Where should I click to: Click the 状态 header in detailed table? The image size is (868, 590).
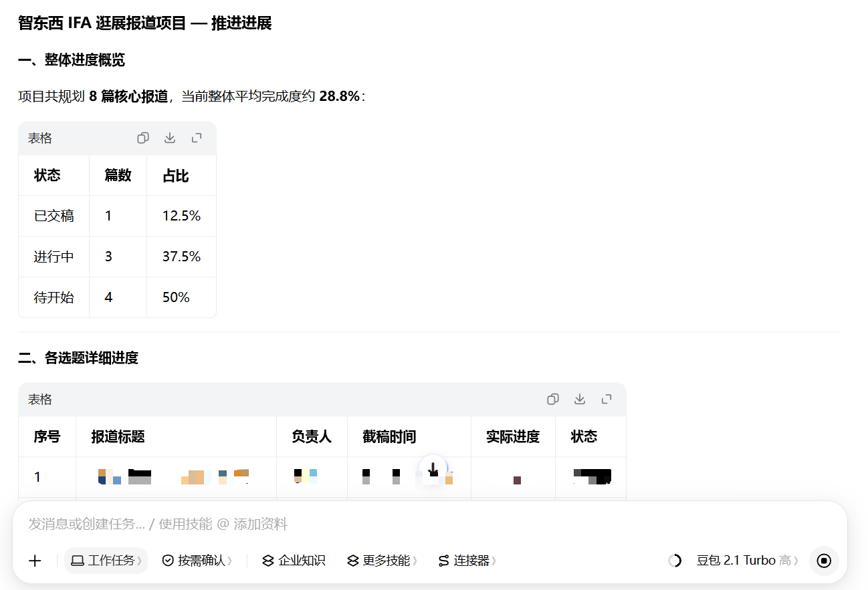[584, 436]
